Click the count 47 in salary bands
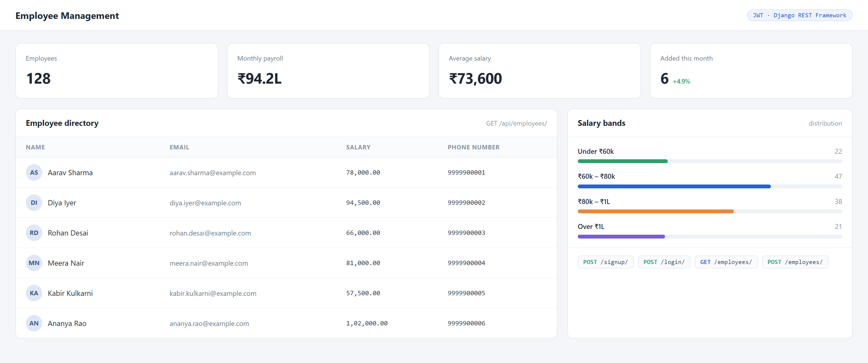Image resolution: width=868 pixels, height=363 pixels. (838, 177)
